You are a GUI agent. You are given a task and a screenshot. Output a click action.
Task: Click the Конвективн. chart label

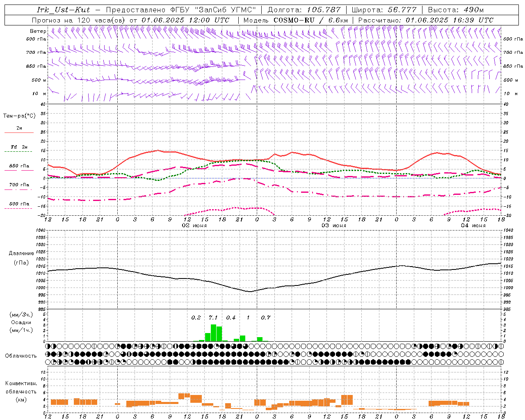21,383
